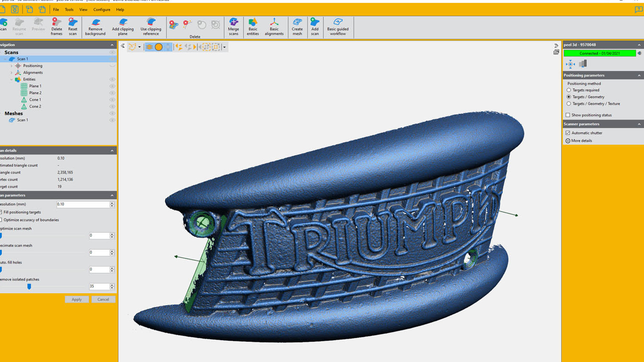The height and width of the screenshot is (362, 644).
Task: Expand the Positioning tree node
Action: pos(12,66)
